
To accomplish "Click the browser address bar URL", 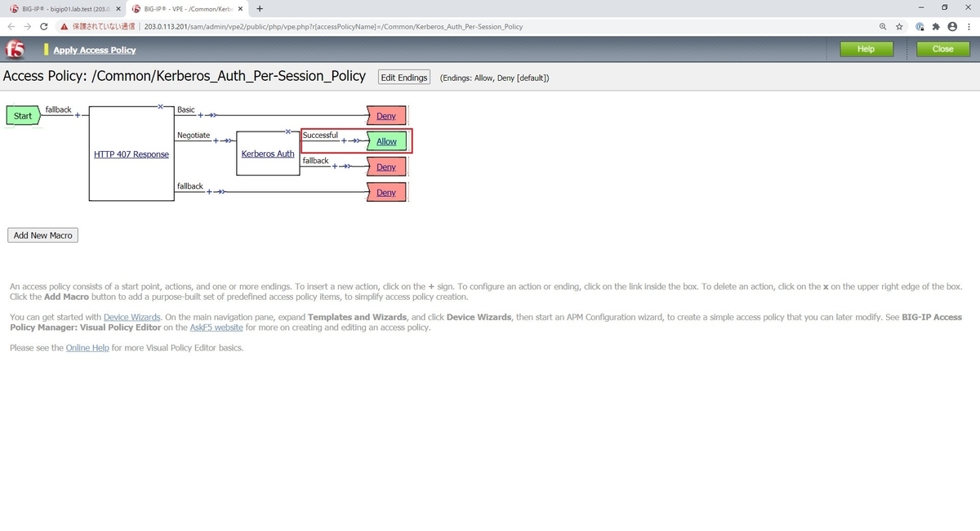I will coord(334,26).
